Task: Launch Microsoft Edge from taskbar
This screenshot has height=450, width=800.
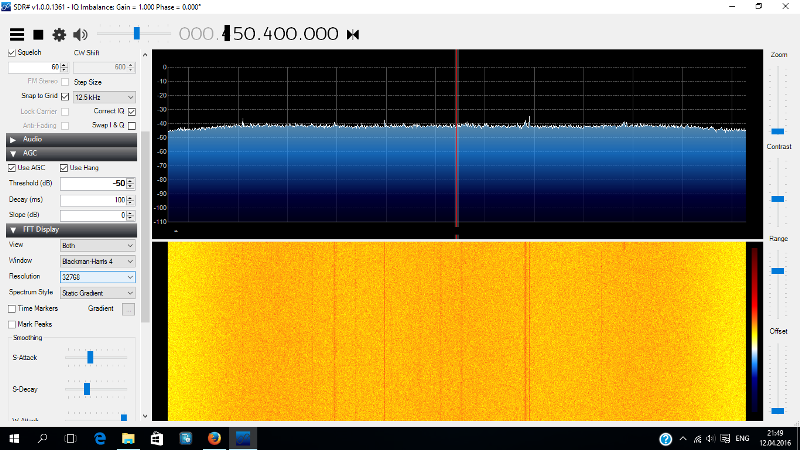Action: (x=99, y=439)
